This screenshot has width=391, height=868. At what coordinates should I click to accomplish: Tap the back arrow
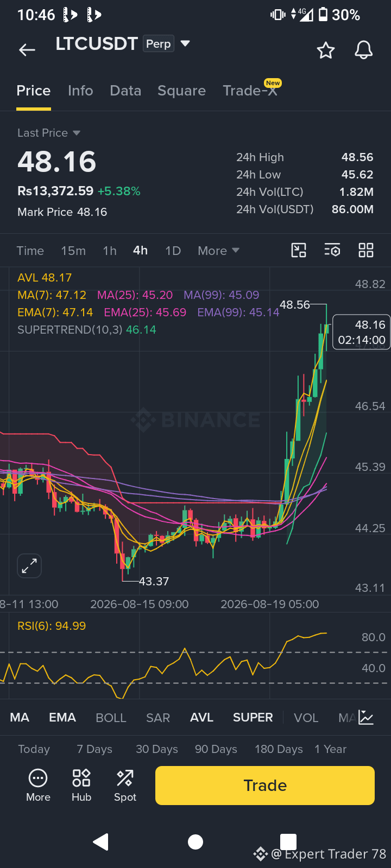pyautogui.click(x=27, y=50)
